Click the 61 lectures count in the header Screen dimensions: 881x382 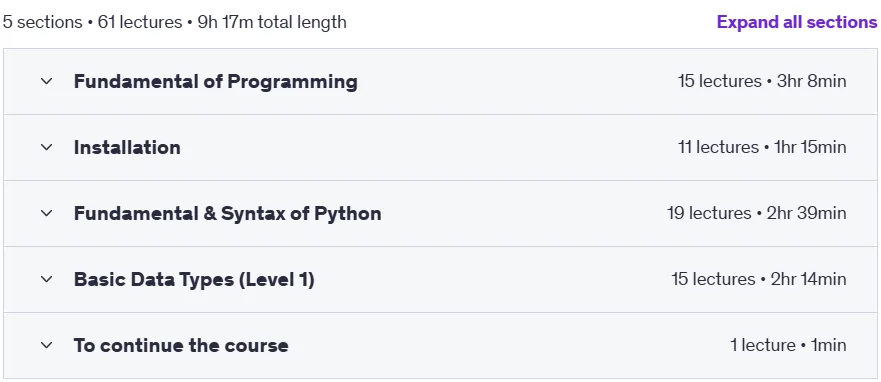[140, 22]
